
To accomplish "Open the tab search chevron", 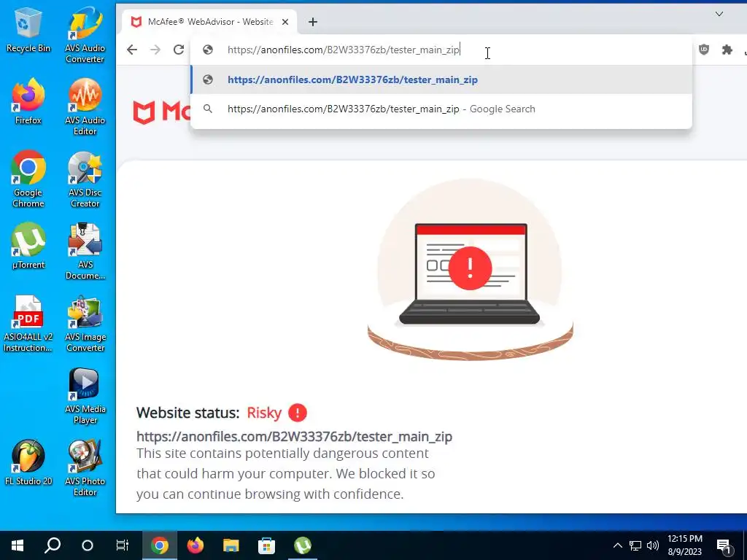I will [719, 14].
